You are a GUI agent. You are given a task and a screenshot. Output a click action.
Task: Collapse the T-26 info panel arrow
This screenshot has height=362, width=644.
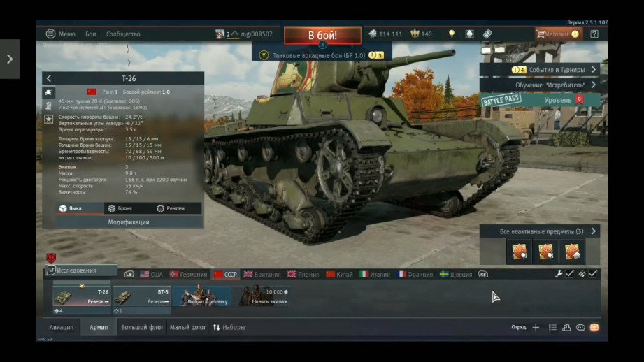(x=49, y=79)
